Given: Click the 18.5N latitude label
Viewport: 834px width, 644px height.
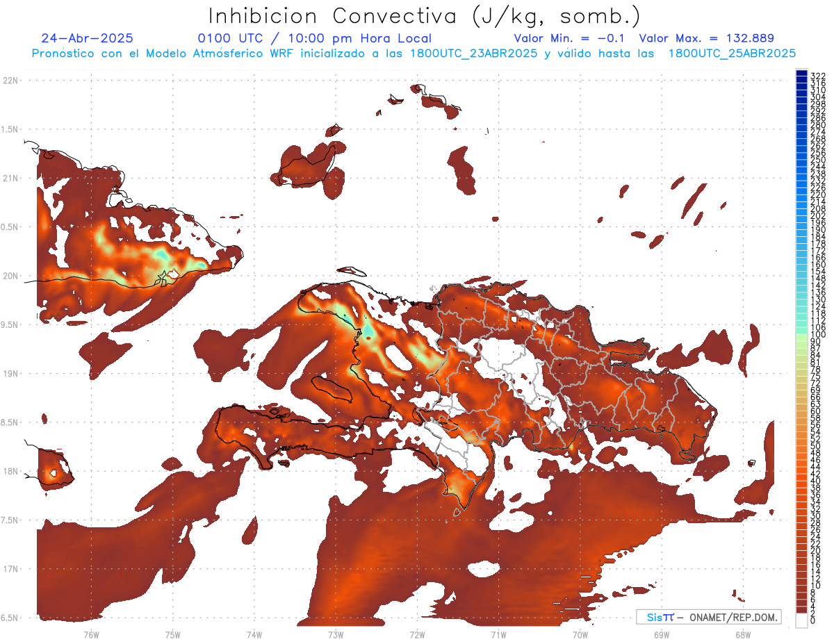Looking at the screenshot, I should (x=10, y=422).
